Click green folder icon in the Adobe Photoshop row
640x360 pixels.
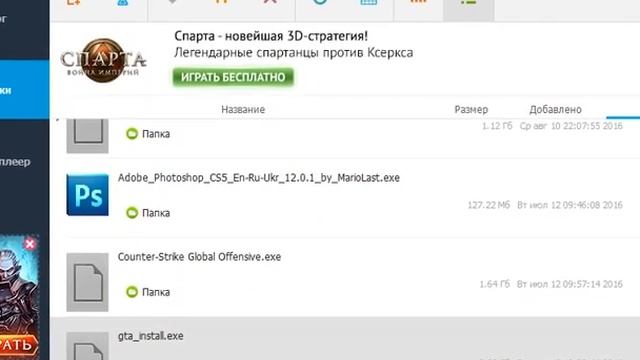pos(132,213)
